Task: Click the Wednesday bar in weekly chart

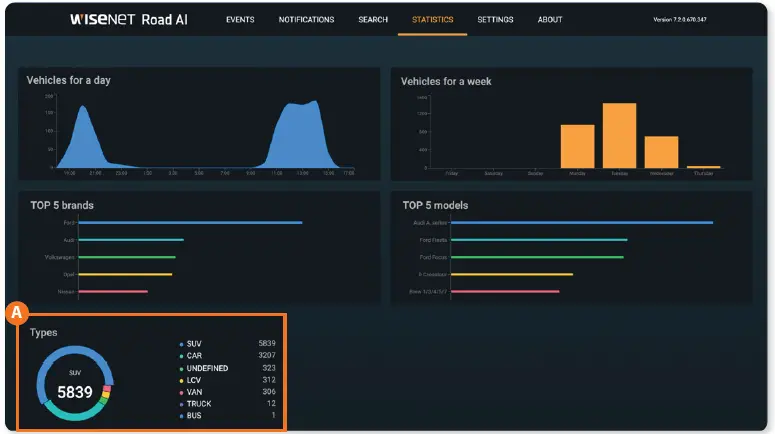Action: (661, 152)
